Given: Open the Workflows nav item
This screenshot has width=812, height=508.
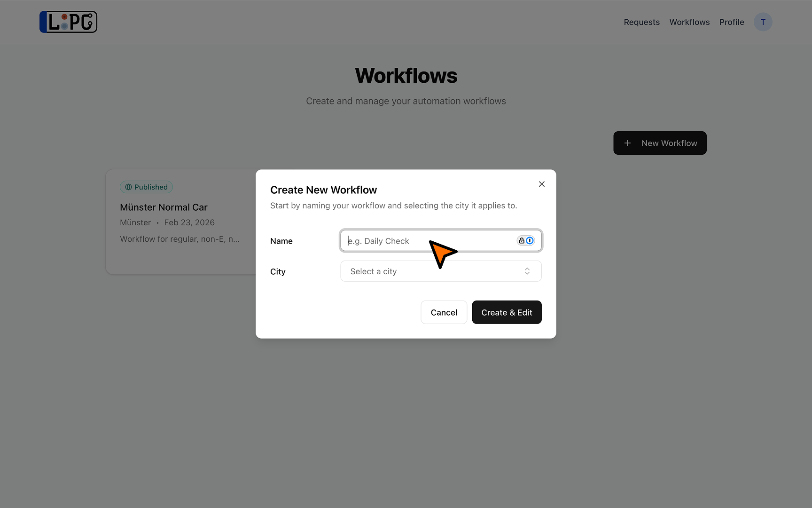Looking at the screenshot, I should [689, 22].
